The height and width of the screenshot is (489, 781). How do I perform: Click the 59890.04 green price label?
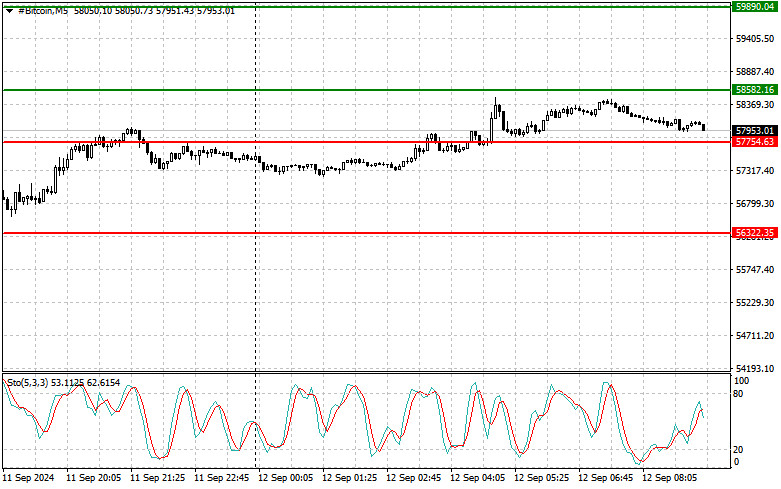point(755,6)
